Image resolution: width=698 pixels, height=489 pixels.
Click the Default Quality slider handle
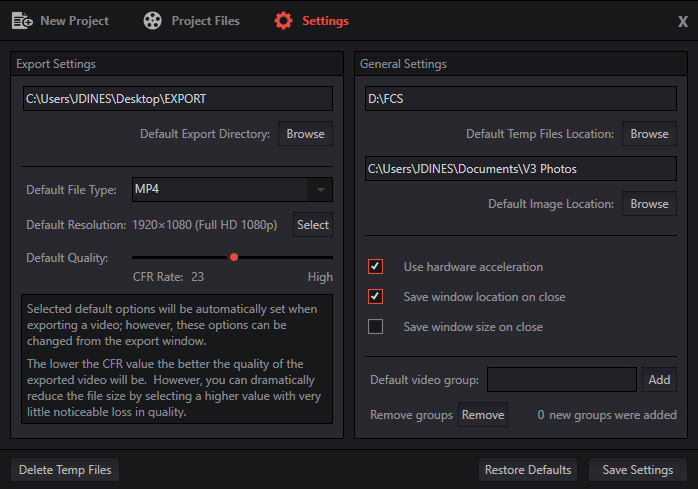pyautogui.click(x=234, y=257)
